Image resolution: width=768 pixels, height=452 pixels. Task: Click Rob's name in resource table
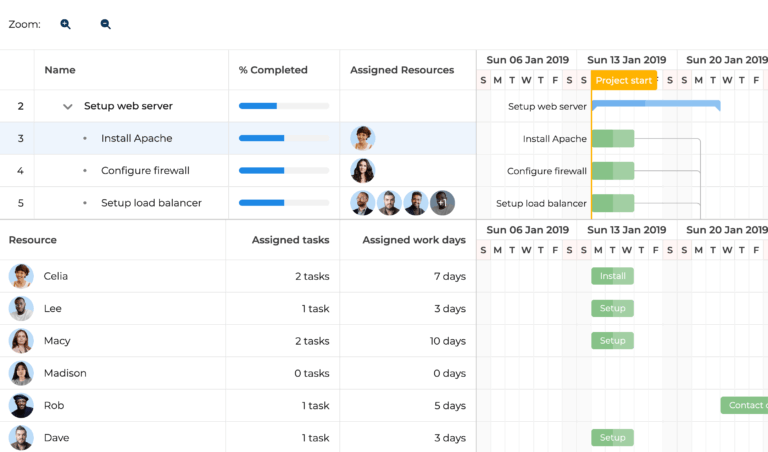[54, 405]
